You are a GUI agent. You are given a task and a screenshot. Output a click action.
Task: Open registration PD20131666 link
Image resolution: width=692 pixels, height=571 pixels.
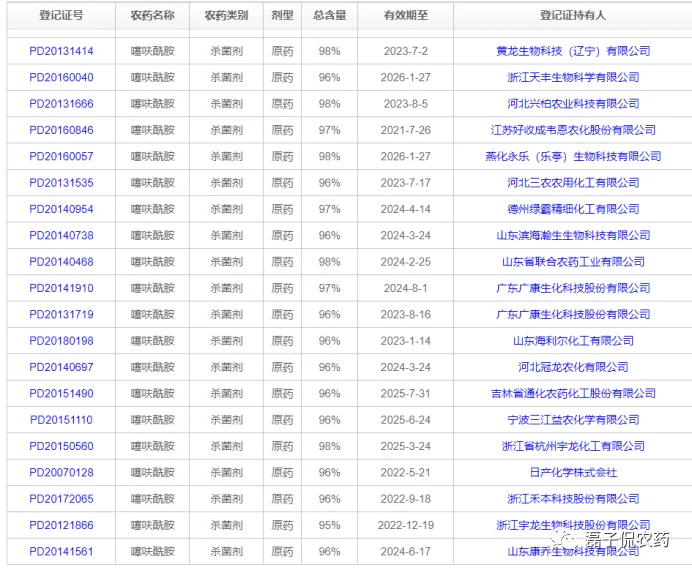[x=61, y=104]
